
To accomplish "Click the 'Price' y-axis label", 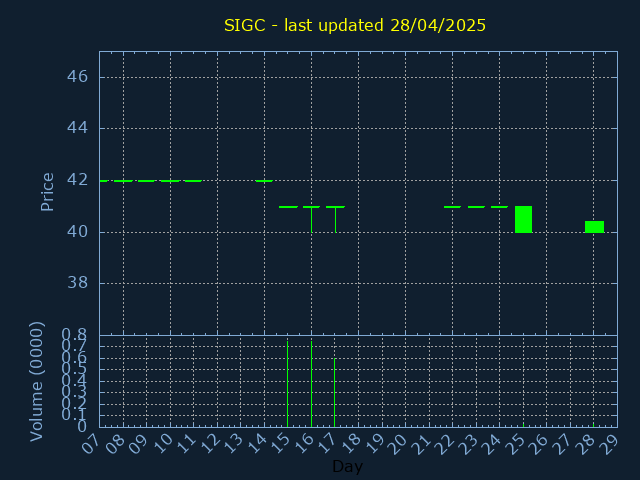I will pyautogui.click(x=47, y=192).
